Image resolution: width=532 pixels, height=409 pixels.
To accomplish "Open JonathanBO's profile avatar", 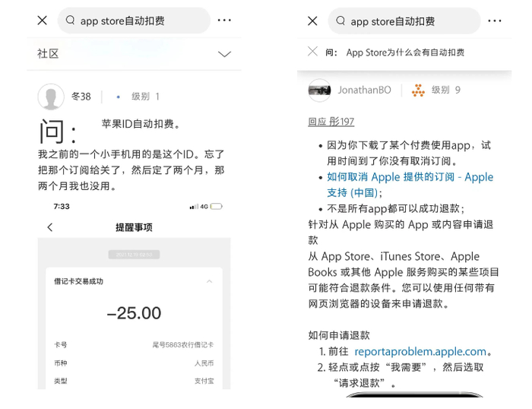I will pos(320,90).
